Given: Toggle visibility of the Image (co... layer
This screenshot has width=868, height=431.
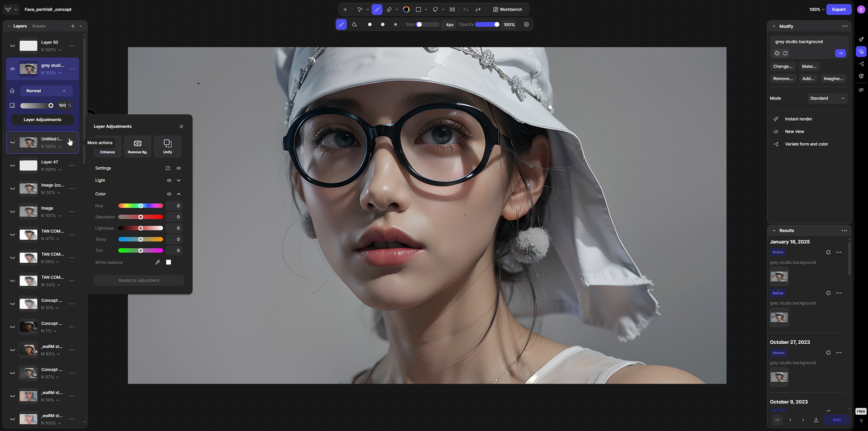Looking at the screenshot, I should coord(13,189).
